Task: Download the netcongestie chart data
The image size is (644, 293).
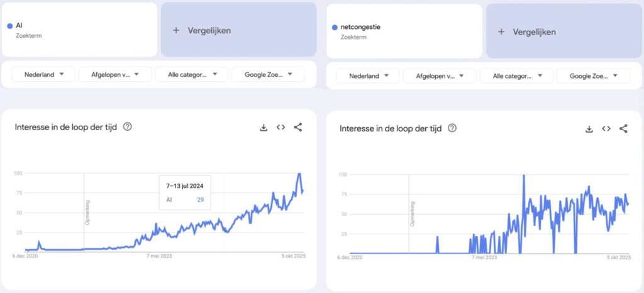Action: (x=589, y=129)
